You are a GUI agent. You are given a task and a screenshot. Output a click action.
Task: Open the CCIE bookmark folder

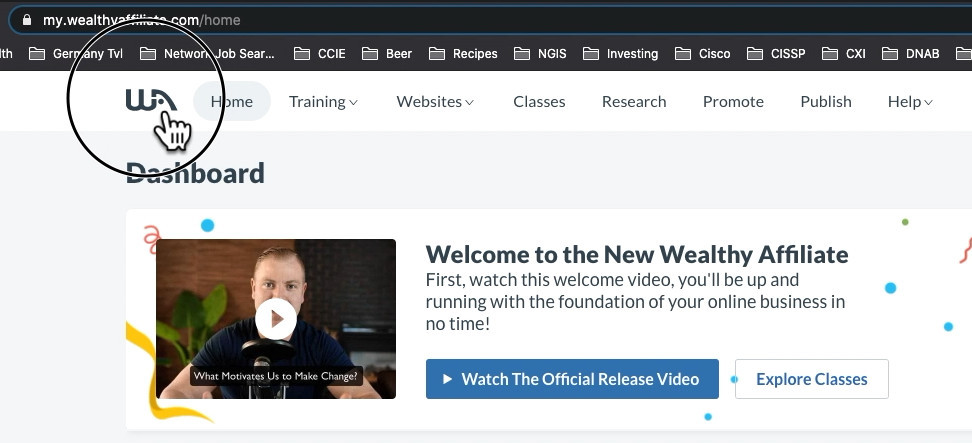(x=319, y=54)
